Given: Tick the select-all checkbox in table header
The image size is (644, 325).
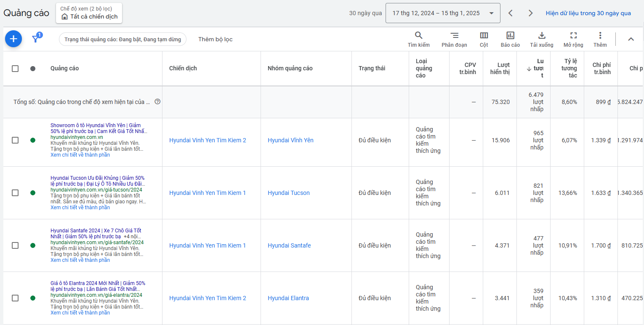Looking at the screenshot, I should [x=15, y=69].
